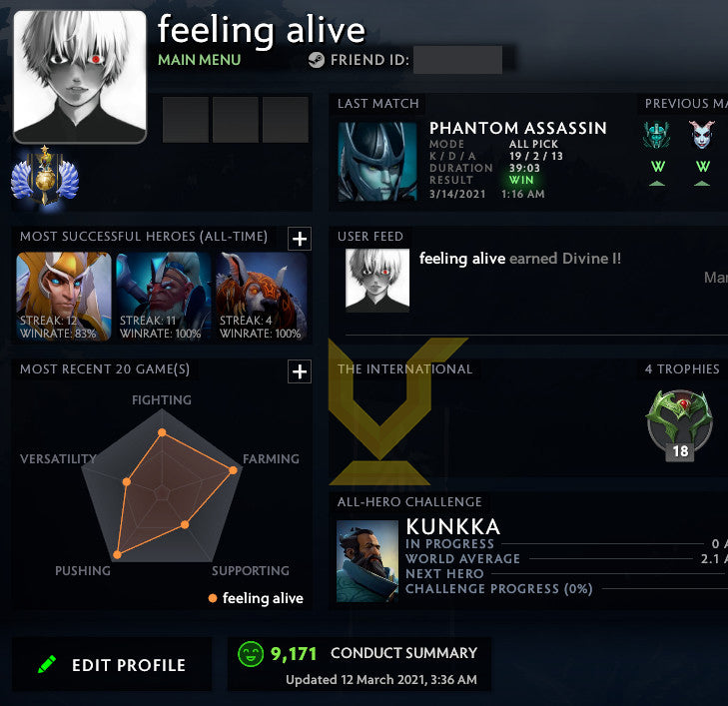Viewport: 728px width, 706px height.
Task: Expand Most Successful Heroes with plus button
Action: click(300, 239)
